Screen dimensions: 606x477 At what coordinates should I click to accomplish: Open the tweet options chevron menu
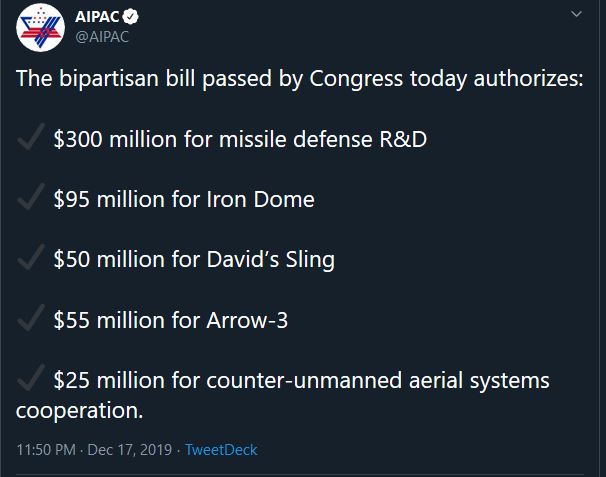click(x=575, y=15)
